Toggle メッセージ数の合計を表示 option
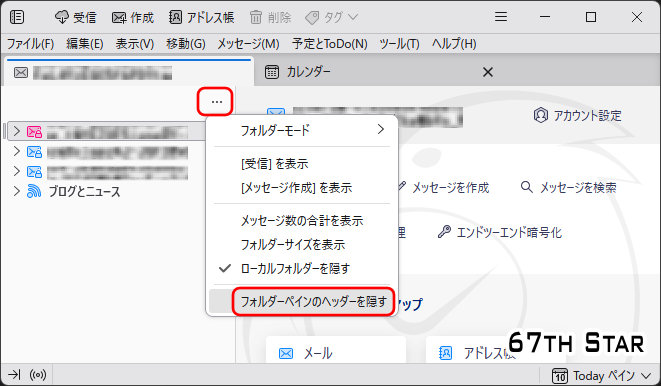The image size is (661, 386). coord(302,220)
